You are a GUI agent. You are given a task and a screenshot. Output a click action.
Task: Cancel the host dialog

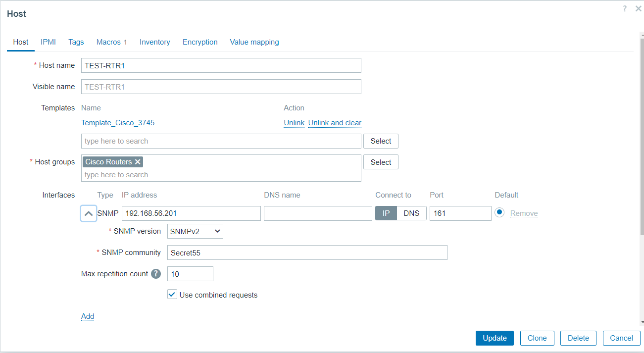(x=621, y=338)
